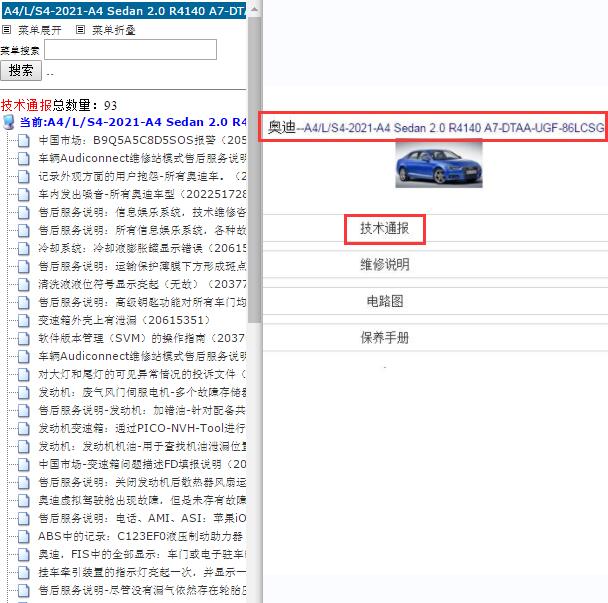The image size is (608, 603).
Task: Click the blue Audi A4 car thumbnail
Action: pos(439,165)
